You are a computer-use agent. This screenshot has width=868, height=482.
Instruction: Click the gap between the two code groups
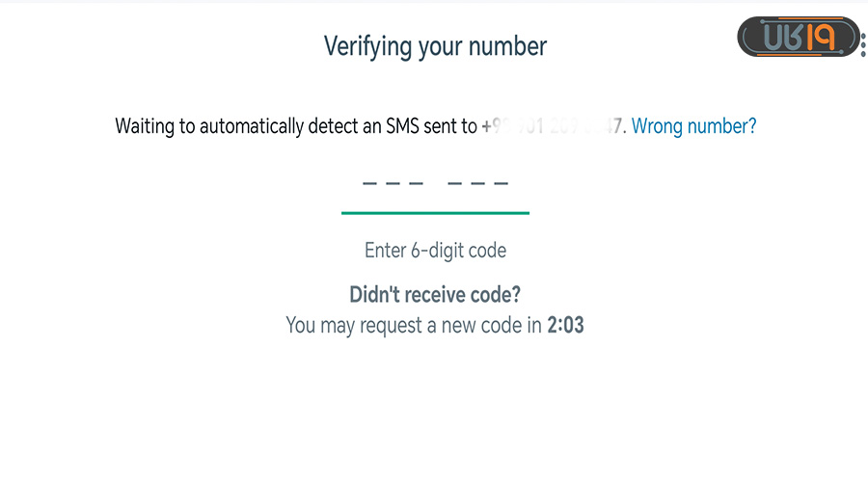click(436, 183)
